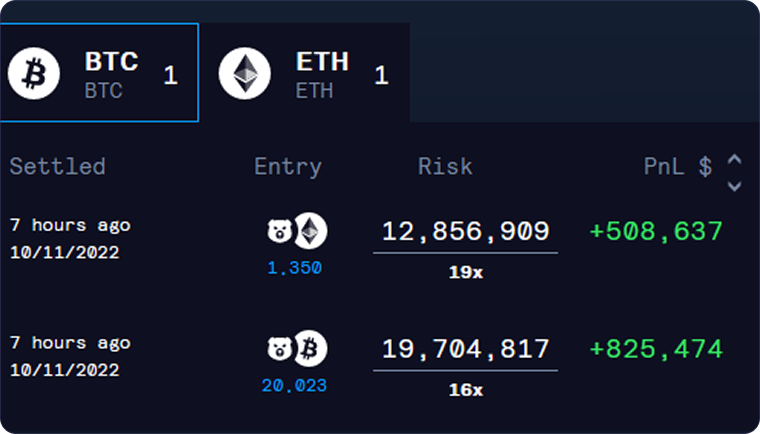Image resolution: width=760 pixels, height=434 pixels.
Task: Click the Bitcoin logo in the BTC tab
Action: pos(35,74)
